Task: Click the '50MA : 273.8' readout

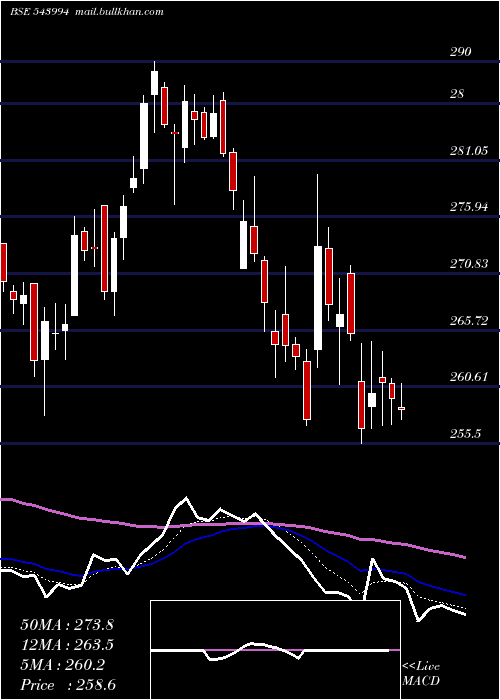Action: pos(67,625)
